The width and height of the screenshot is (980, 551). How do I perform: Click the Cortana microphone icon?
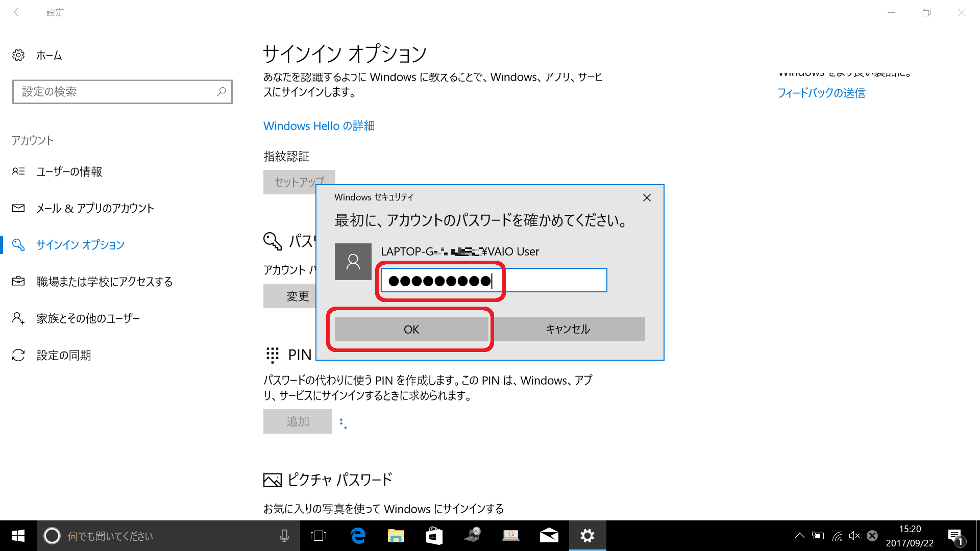pos(284,536)
